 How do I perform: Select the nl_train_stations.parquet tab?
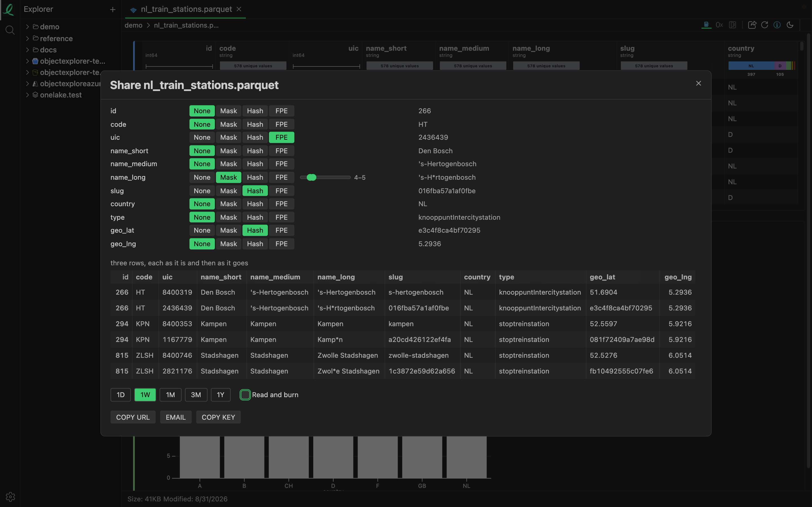[186, 9]
